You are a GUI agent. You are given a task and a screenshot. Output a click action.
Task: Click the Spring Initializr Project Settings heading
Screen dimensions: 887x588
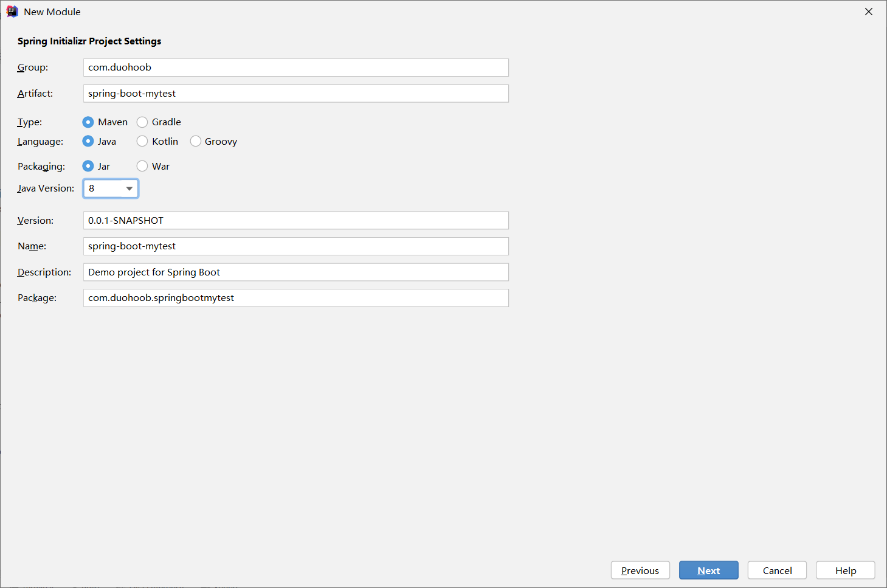[x=89, y=41]
